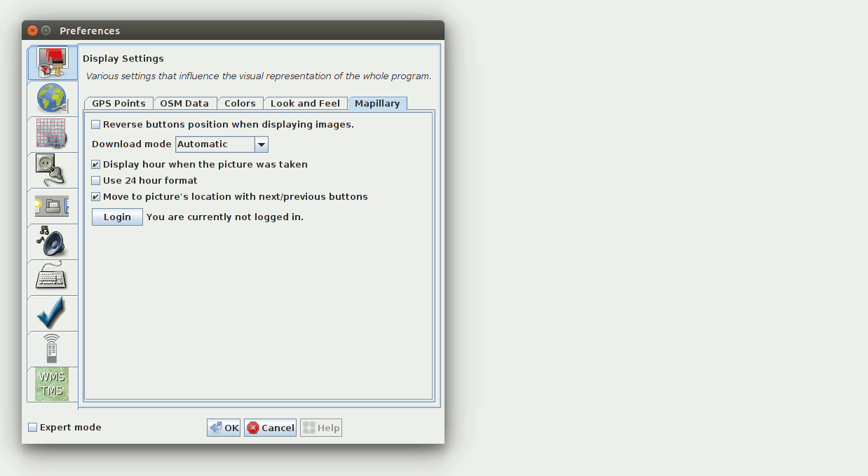
Task: Click the Mapillary Login button
Action: 117,217
